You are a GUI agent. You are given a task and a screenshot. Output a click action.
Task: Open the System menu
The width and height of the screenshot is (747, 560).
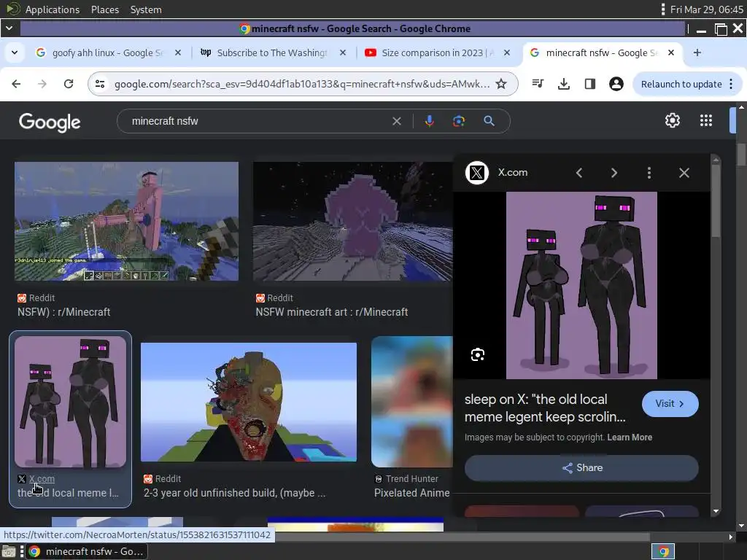(146, 9)
